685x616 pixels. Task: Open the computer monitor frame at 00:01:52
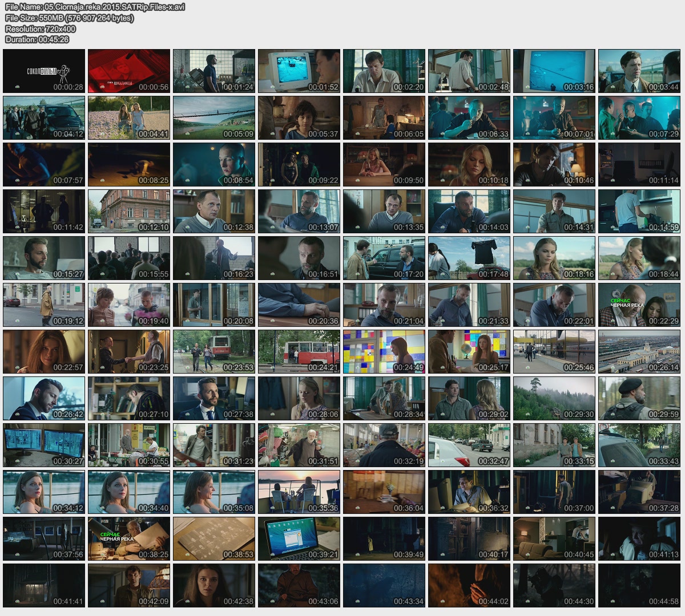[x=299, y=71]
